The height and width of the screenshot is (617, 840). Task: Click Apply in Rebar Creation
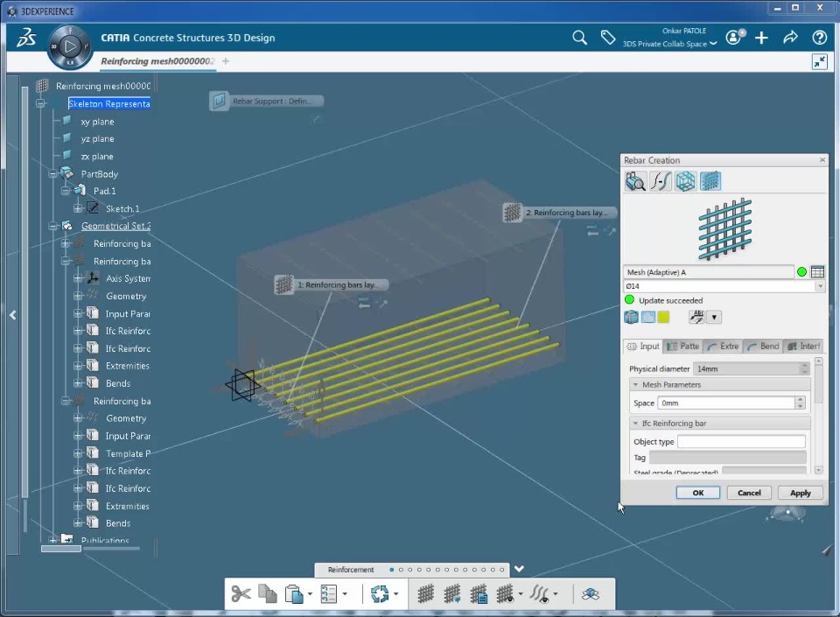pyautogui.click(x=801, y=493)
